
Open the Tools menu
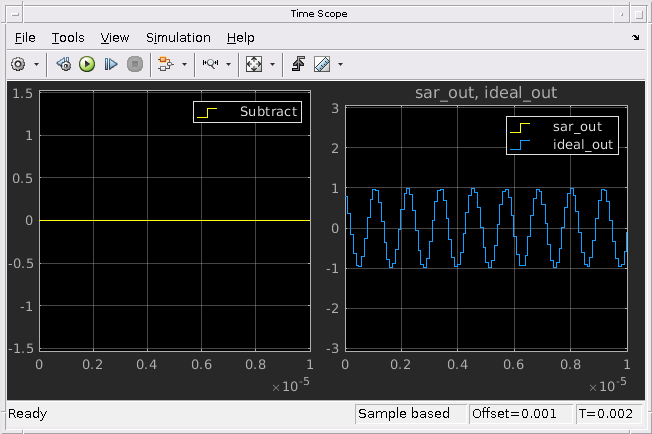[x=68, y=38]
